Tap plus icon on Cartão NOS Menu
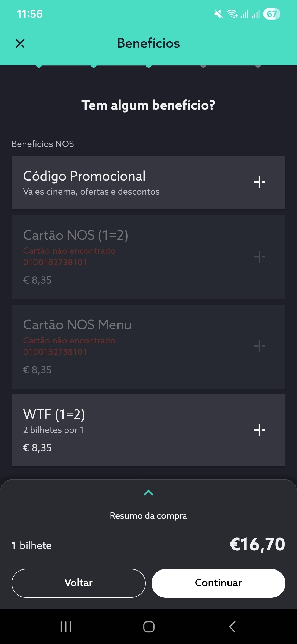The image size is (297, 644). click(x=259, y=346)
